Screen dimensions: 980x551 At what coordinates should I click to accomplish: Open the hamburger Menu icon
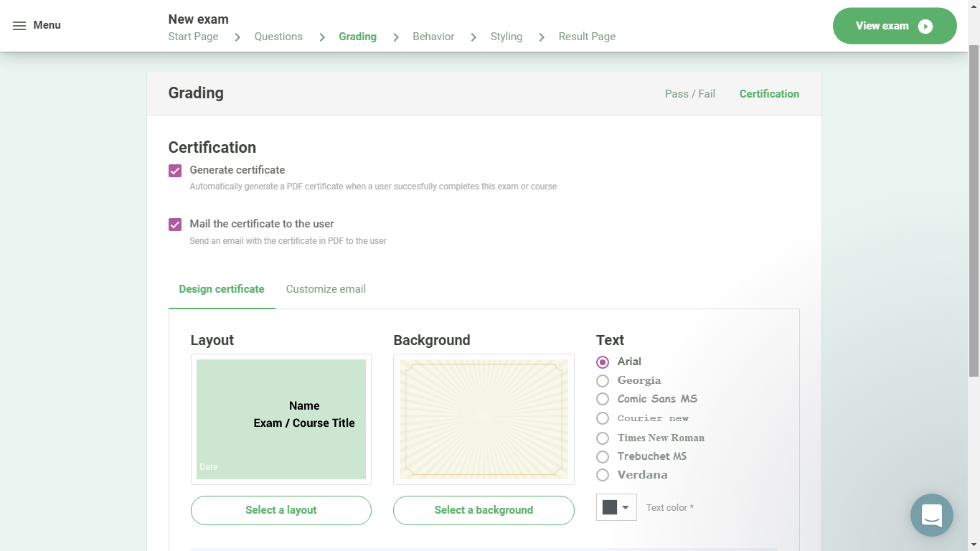click(19, 26)
